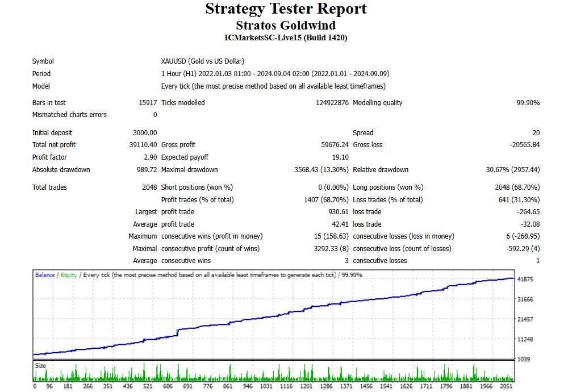Click Relative drawdown value 30.67% (2957.44)
The image size is (568, 392).
[x=512, y=169]
